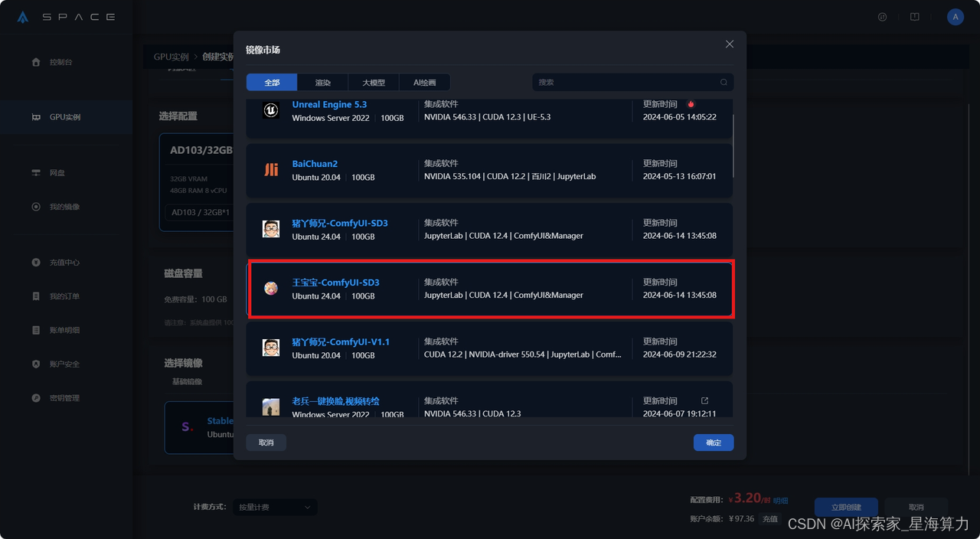Viewport: 980px width, 539px height.
Task: Click the 取消 button beside 立即创建
Action: tap(916, 507)
